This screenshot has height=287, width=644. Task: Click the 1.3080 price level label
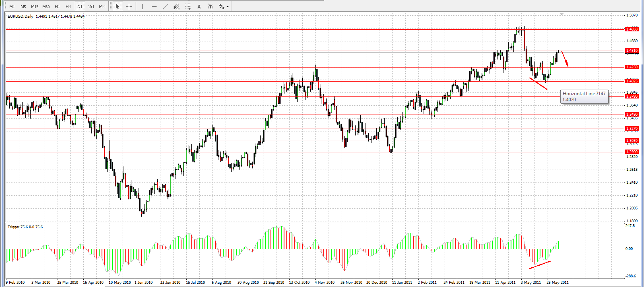632,141
